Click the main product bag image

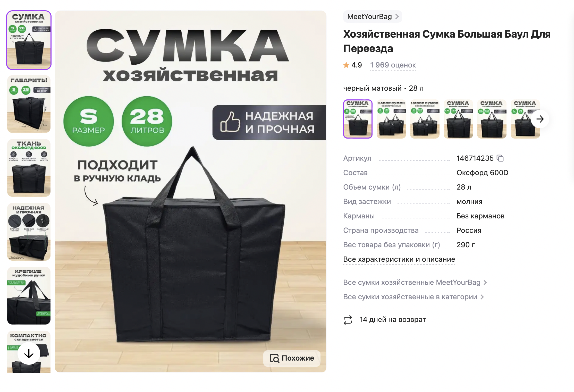click(191, 191)
